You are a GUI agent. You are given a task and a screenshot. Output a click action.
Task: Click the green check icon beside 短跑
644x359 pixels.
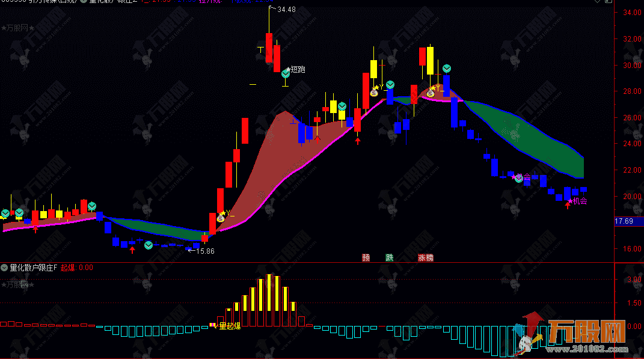pyautogui.click(x=286, y=73)
